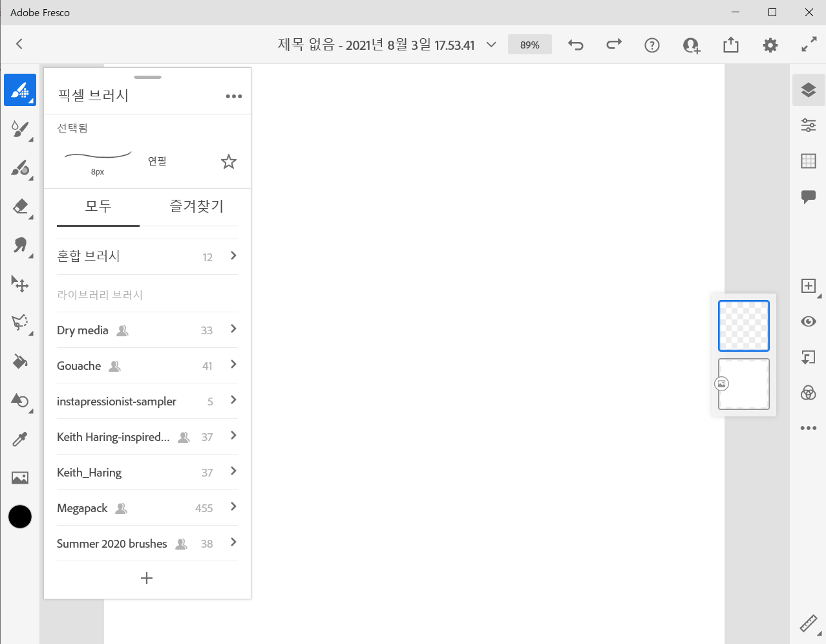Open the Comments panel
Image resolution: width=826 pixels, height=644 pixels.
point(809,197)
